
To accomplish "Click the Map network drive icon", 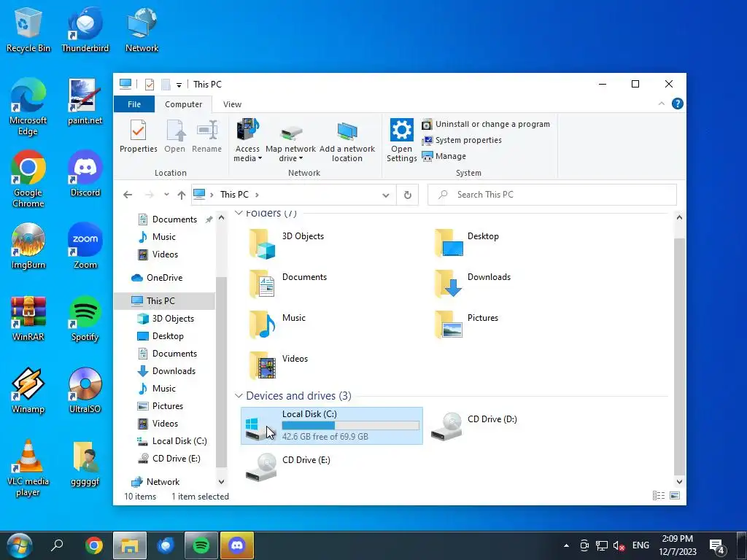I will (x=290, y=133).
